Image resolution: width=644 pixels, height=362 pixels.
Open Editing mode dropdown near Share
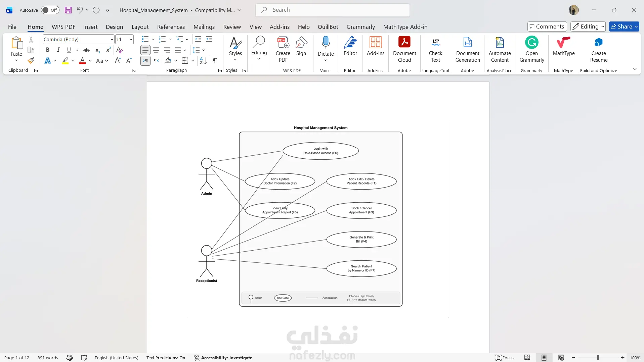pos(588,27)
